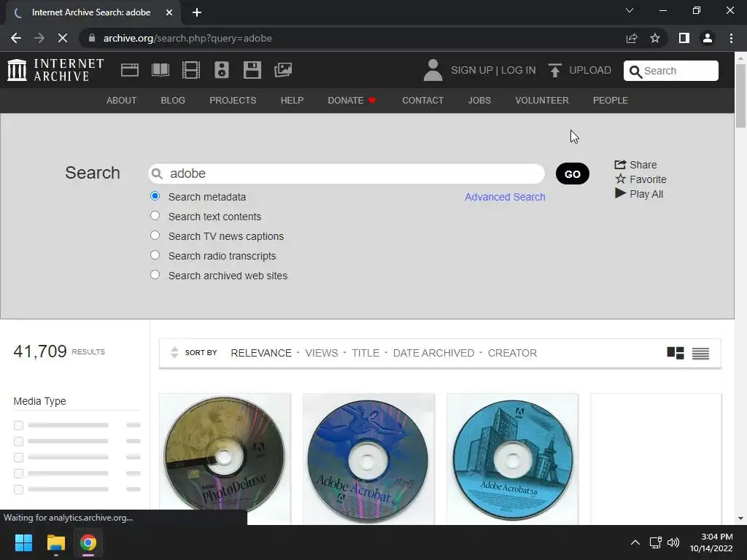Sort results by VIEWS
The image size is (747, 560).
coord(322,353)
